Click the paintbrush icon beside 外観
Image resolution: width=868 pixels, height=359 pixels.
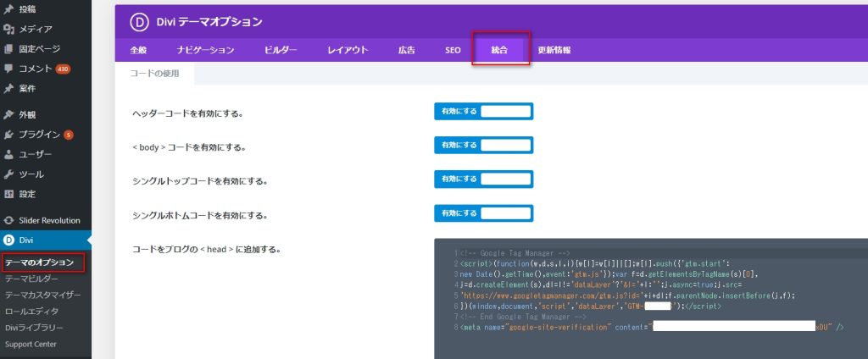click(x=8, y=115)
